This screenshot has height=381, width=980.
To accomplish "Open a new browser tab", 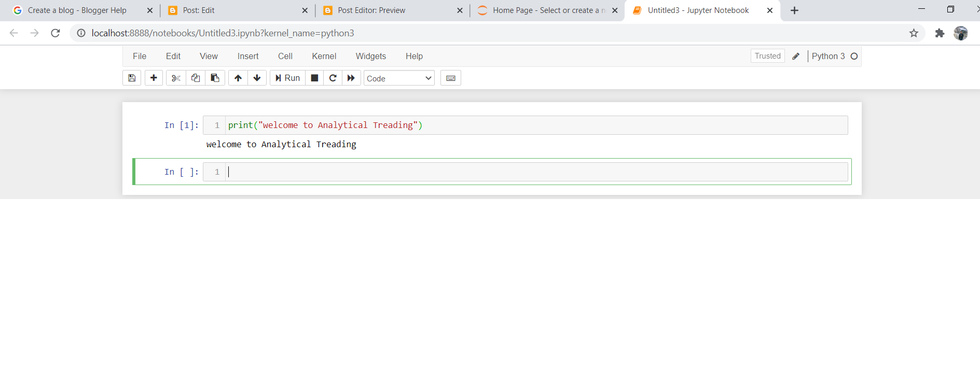I will (794, 10).
